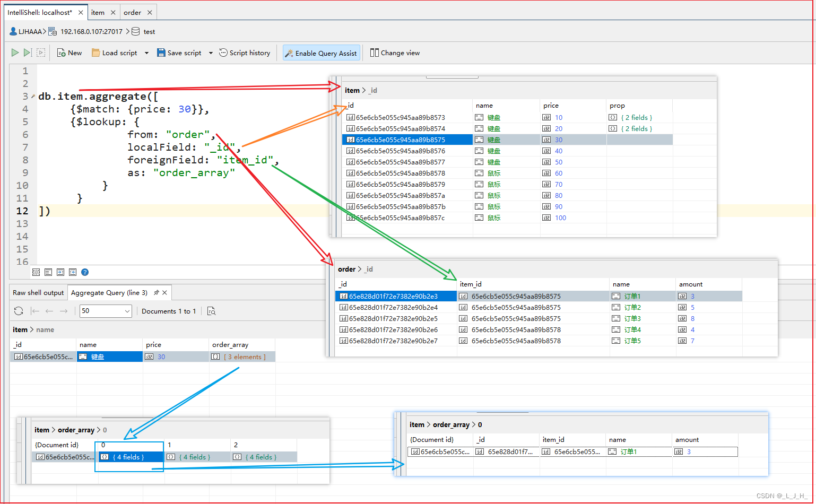Switch to the item tab
Screen dimensions: 816x504
98,12
